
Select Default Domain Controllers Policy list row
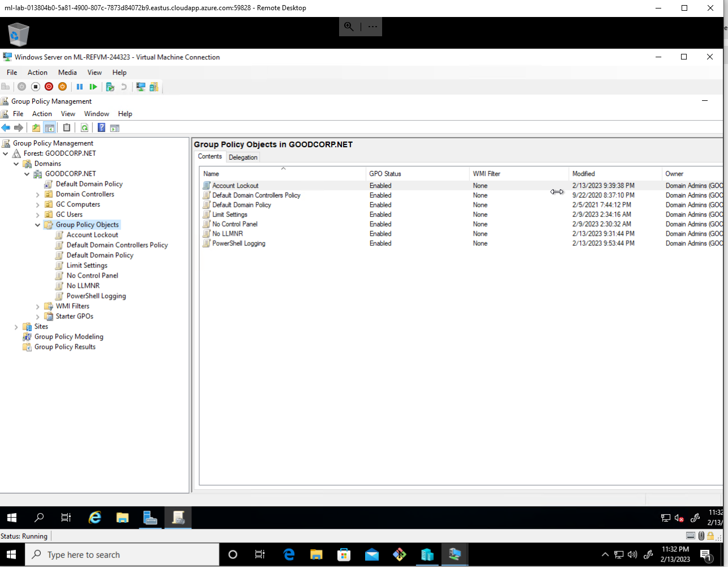coord(461,195)
